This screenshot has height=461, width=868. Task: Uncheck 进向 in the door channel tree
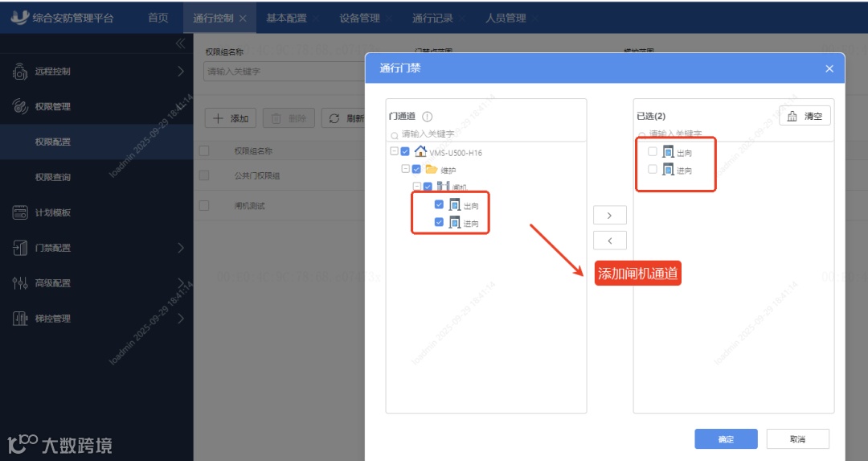pyautogui.click(x=439, y=222)
